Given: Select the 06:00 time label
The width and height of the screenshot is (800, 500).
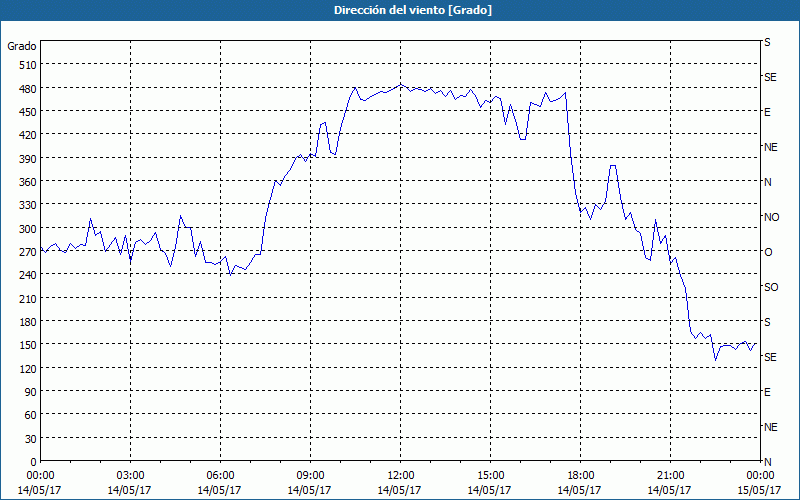Looking at the screenshot, I should (x=220, y=476).
